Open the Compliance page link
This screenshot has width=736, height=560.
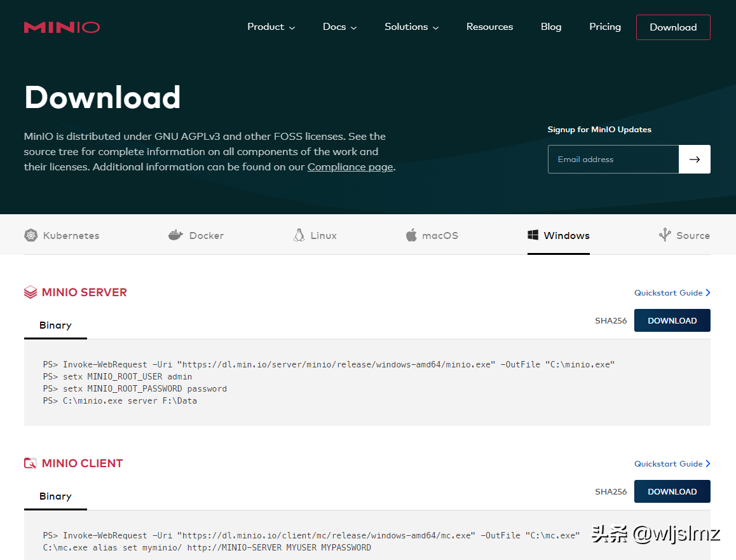[x=350, y=167]
